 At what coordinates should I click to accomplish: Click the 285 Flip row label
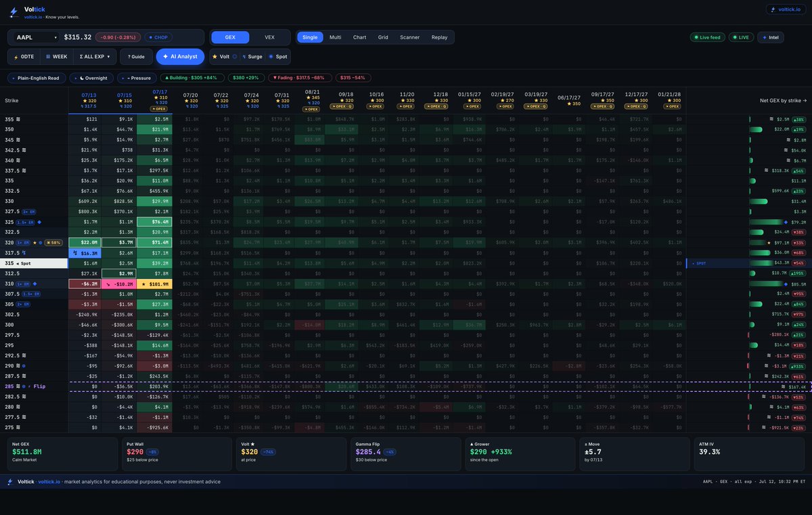pyautogui.click(x=34, y=385)
